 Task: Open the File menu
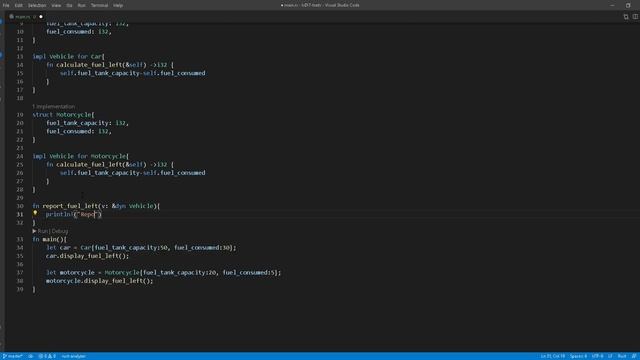6,5
